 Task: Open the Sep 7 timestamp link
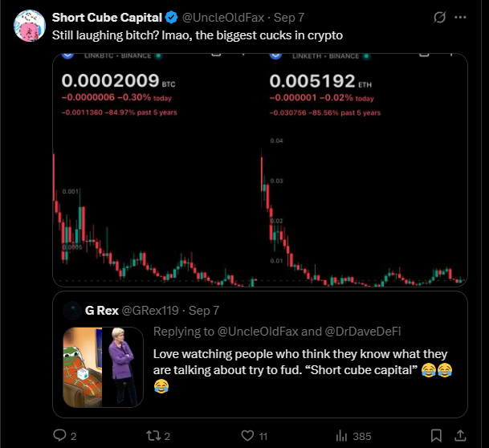coord(289,18)
